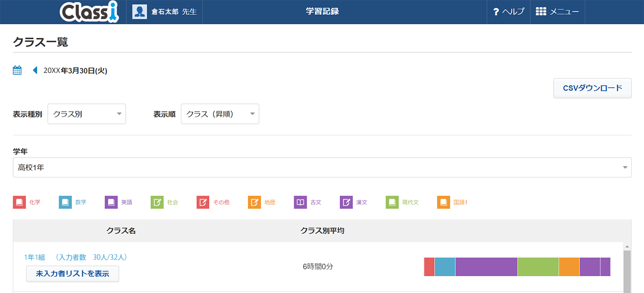Toggle the 地歴 subject icon
The width and height of the screenshot is (644, 293).
pos(254,202)
